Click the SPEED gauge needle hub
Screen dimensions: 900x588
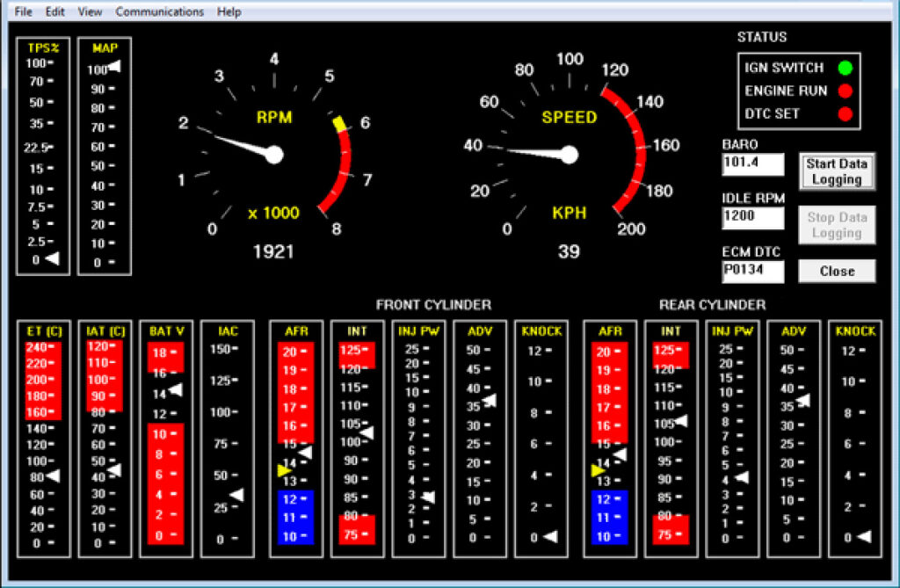click(570, 156)
